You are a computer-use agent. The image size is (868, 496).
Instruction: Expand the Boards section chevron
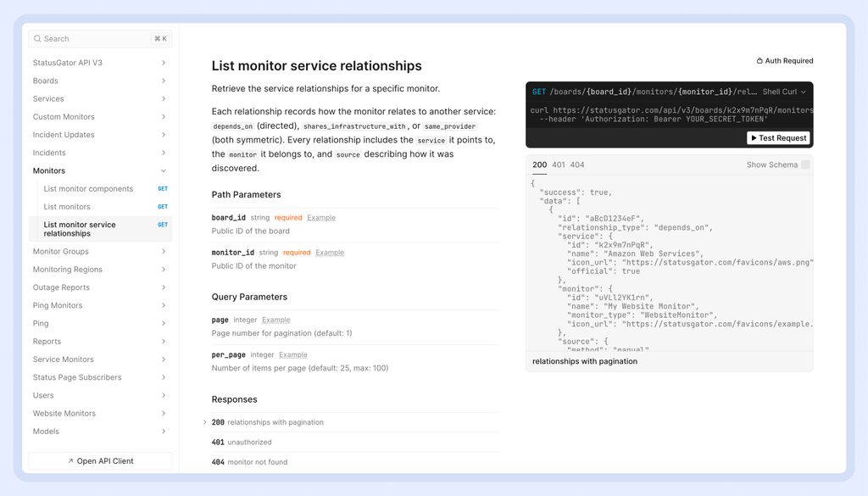point(164,81)
